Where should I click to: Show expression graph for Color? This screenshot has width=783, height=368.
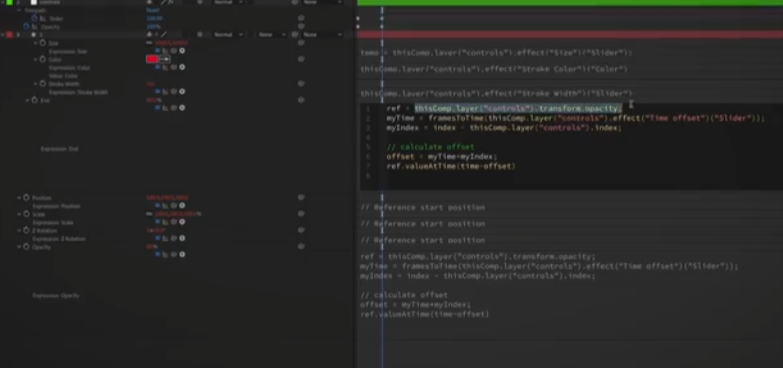(165, 67)
